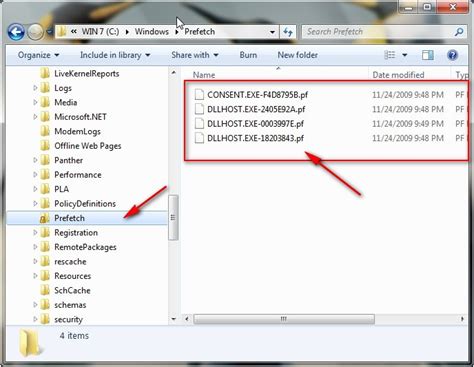The width and height of the screenshot is (474, 367).
Task: Open the address bar history dropdown
Action: pos(272,32)
